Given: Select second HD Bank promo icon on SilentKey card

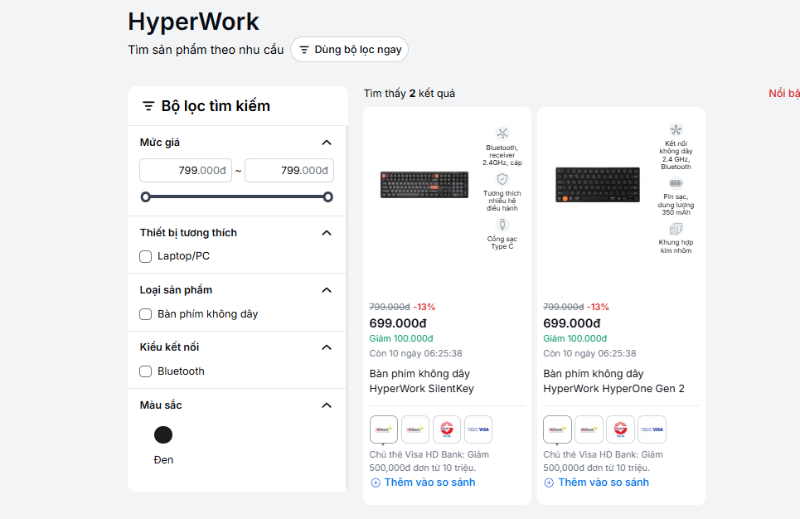Looking at the screenshot, I should [x=415, y=429].
